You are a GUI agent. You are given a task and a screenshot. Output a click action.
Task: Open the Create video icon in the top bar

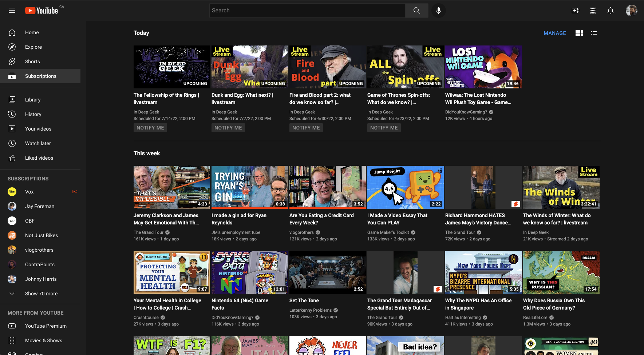(x=575, y=11)
